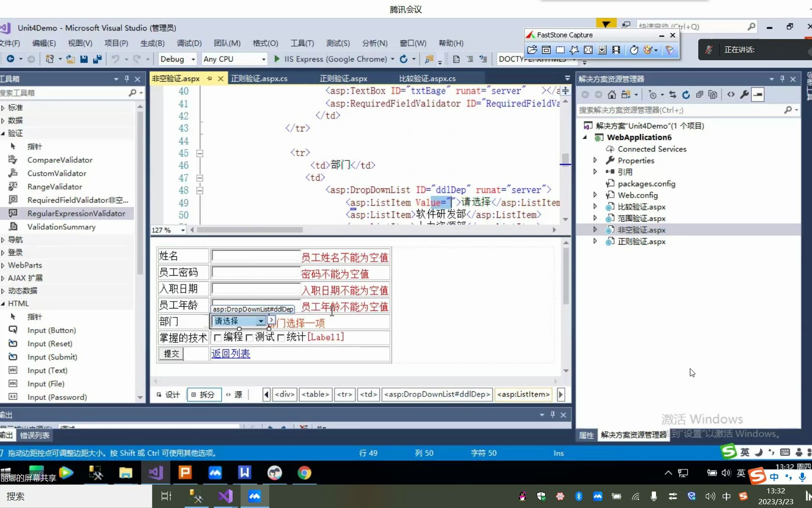Click toolbox vertical scrollbar thumb
This screenshot has width=812, height=508.
click(140, 193)
